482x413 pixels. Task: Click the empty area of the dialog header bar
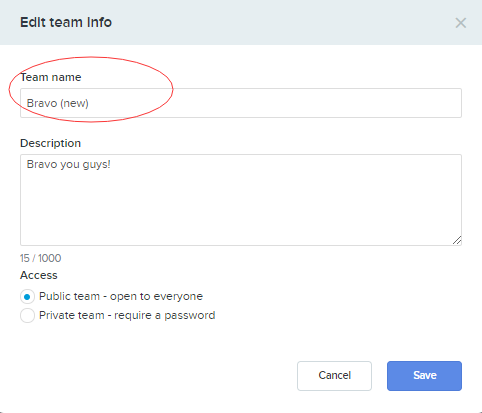[x=283, y=22]
